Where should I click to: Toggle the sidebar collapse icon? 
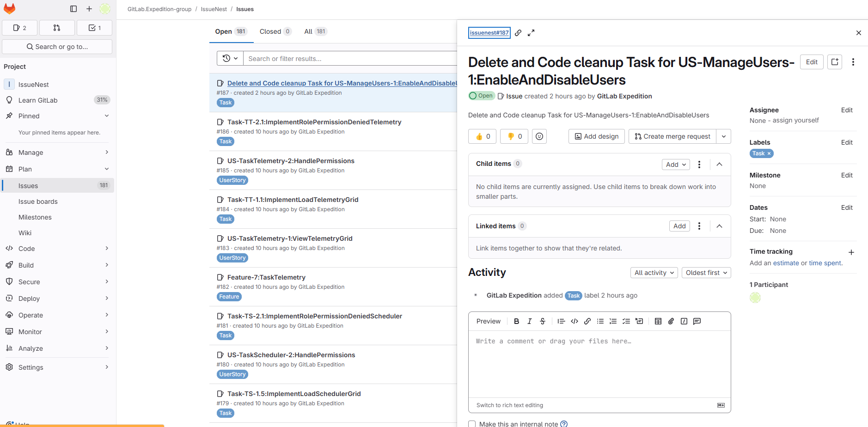tap(73, 9)
